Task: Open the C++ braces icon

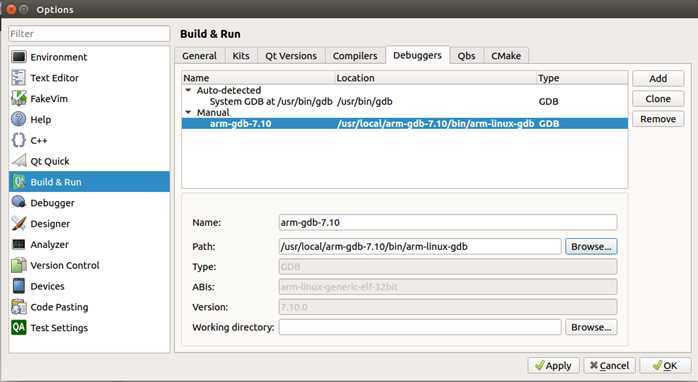Action: click(19, 140)
